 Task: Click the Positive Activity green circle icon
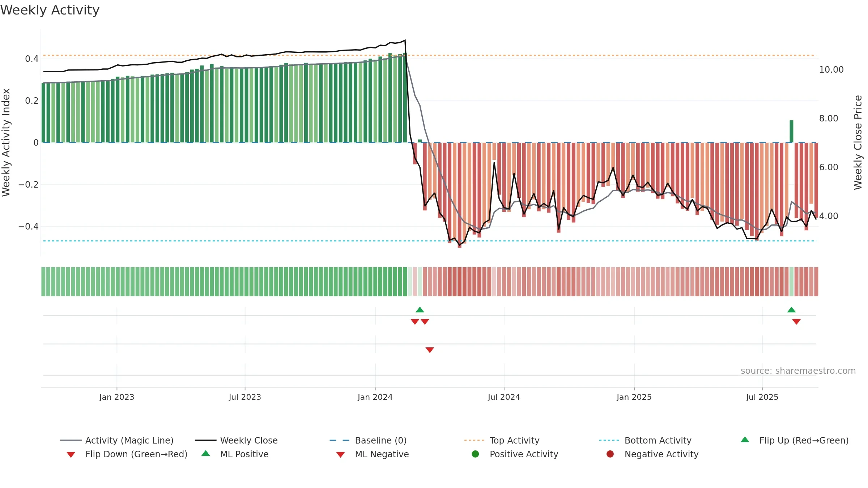pyautogui.click(x=475, y=454)
